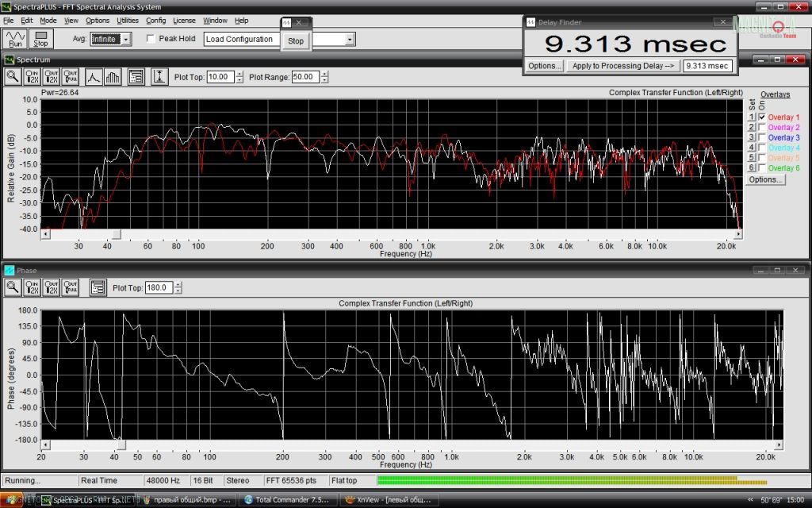
Task: Select zoom magnifier tool in Spectrum window
Action: coord(13,77)
